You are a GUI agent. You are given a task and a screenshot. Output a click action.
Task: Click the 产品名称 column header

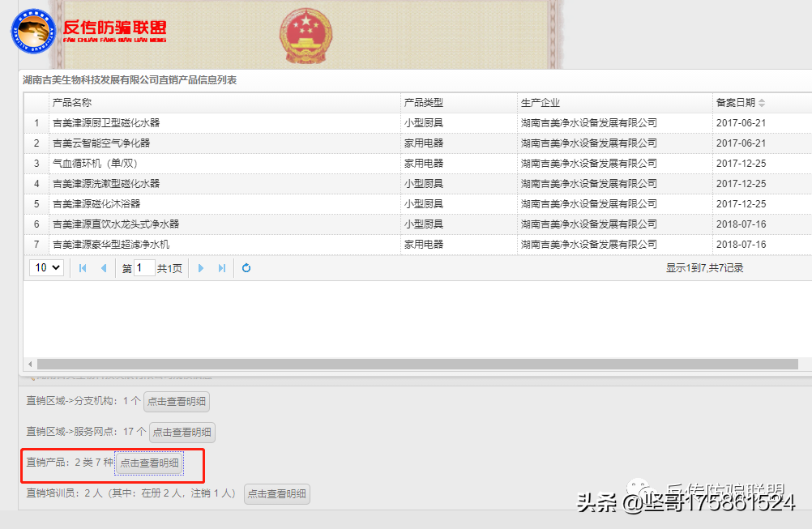224,103
